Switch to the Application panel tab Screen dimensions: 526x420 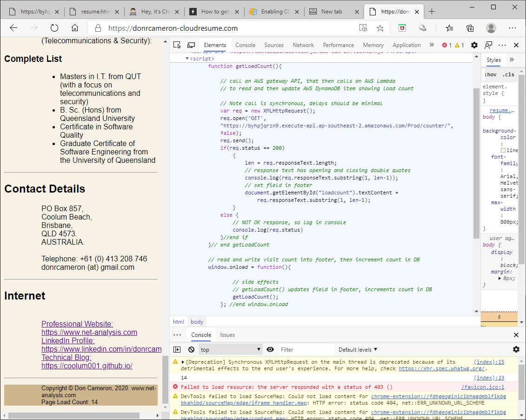pyautogui.click(x=406, y=45)
